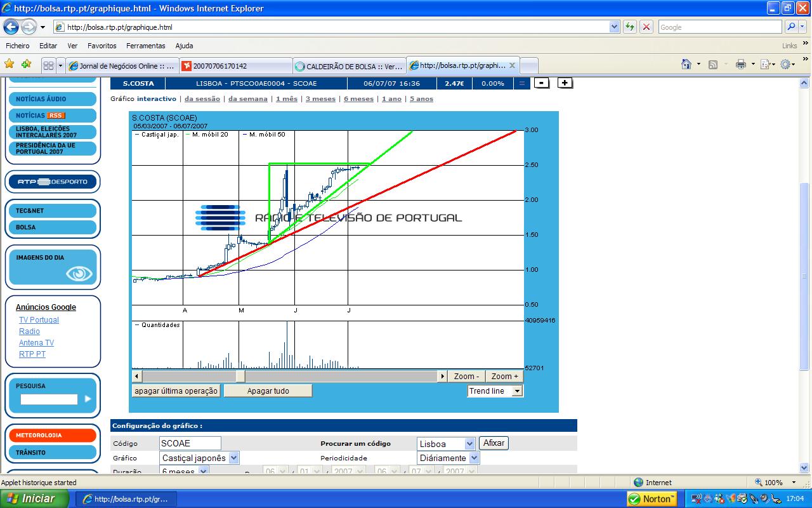Image resolution: width=812 pixels, height=508 pixels.
Task: Click the Tools gear toolbar icon
Action: 785,64
